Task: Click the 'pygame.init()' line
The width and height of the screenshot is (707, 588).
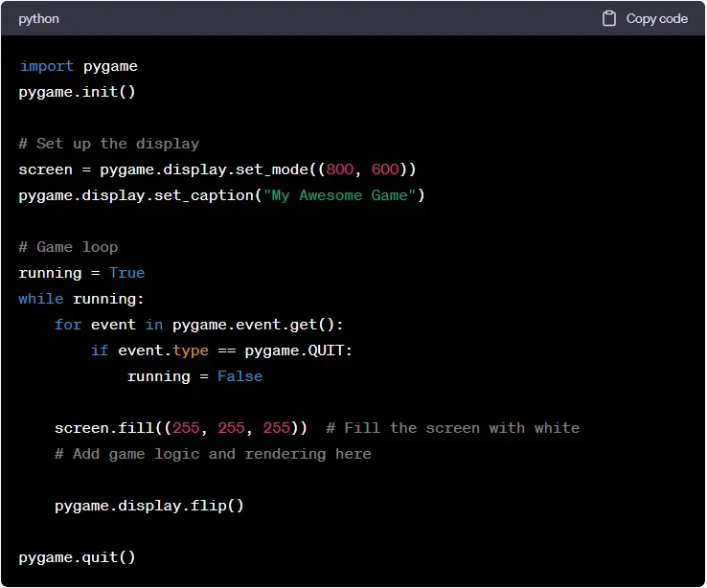Action: click(77, 92)
